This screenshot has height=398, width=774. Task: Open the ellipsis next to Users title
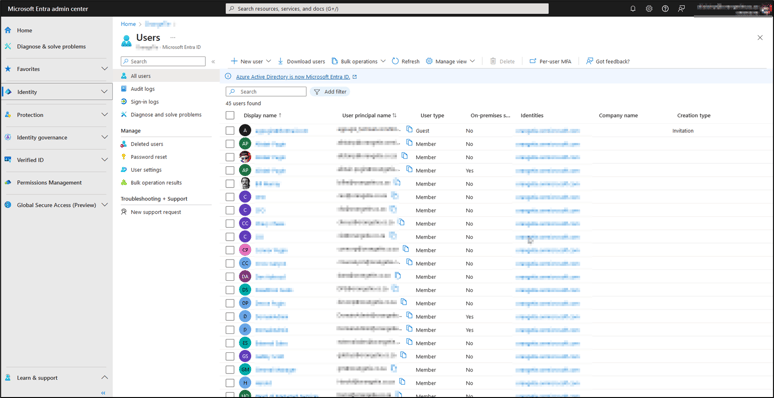pyautogui.click(x=173, y=38)
